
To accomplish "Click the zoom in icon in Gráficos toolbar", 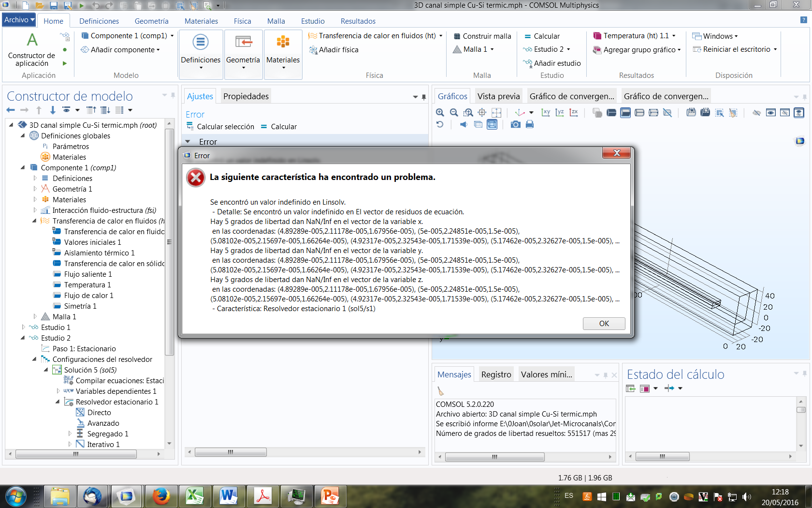I will click(x=440, y=113).
